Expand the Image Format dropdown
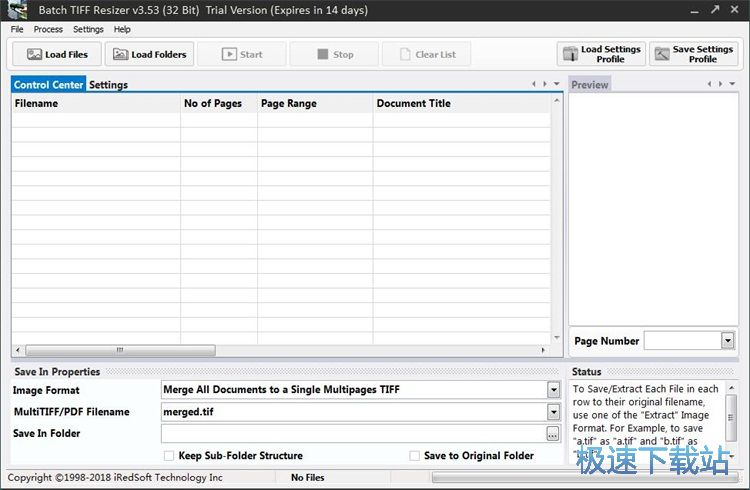750x490 pixels. [x=553, y=390]
